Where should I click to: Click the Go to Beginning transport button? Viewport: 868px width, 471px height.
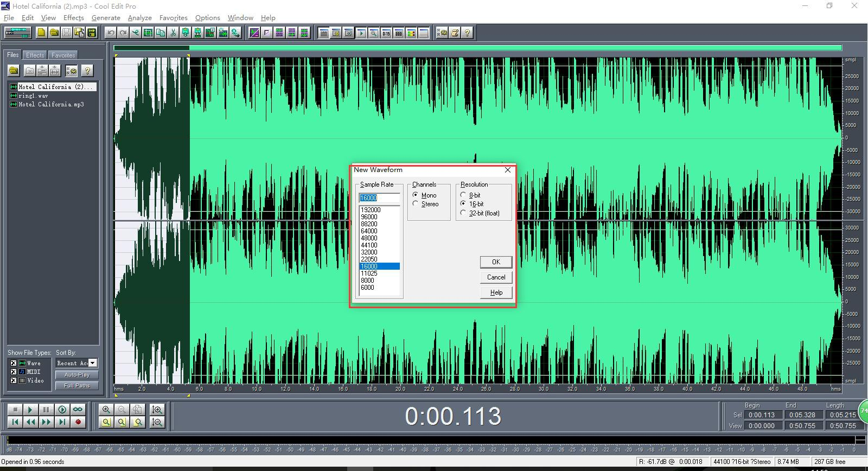15,422
